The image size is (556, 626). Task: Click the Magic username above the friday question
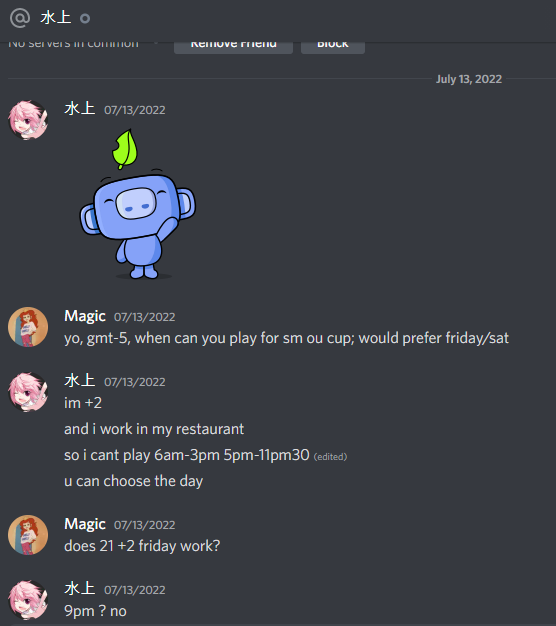[85, 524]
